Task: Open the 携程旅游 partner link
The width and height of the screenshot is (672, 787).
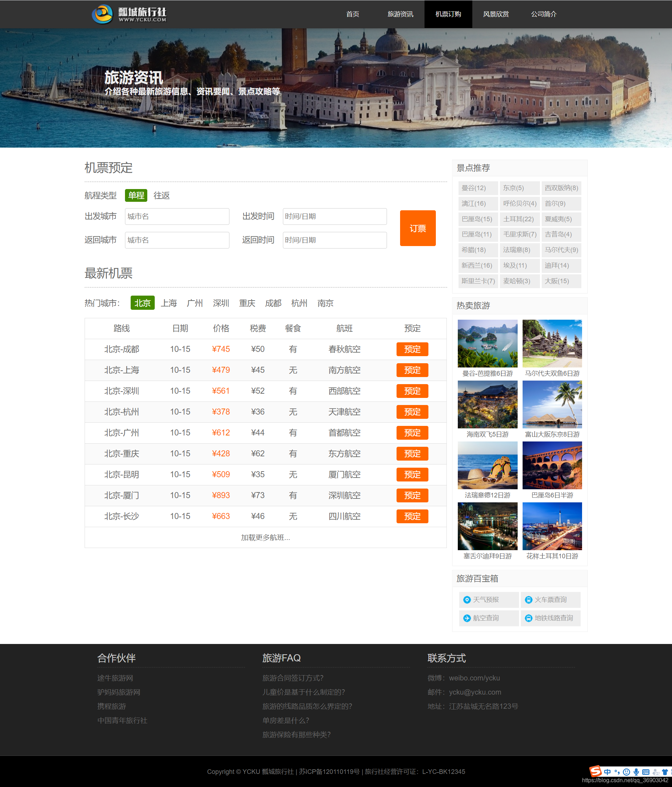Action: click(x=112, y=706)
